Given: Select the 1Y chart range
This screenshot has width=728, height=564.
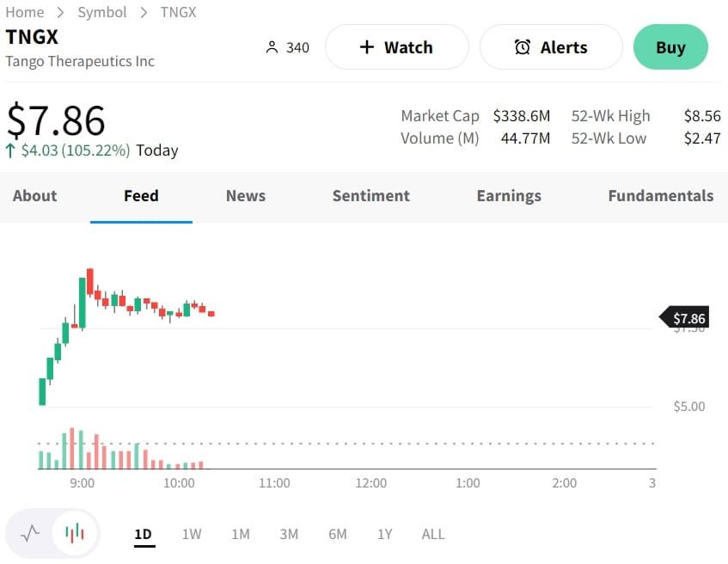Looking at the screenshot, I should 384,534.
